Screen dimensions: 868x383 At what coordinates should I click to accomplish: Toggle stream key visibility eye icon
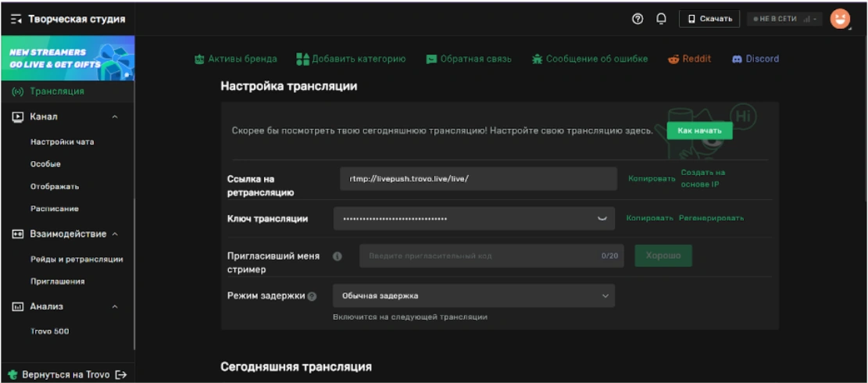click(602, 219)
